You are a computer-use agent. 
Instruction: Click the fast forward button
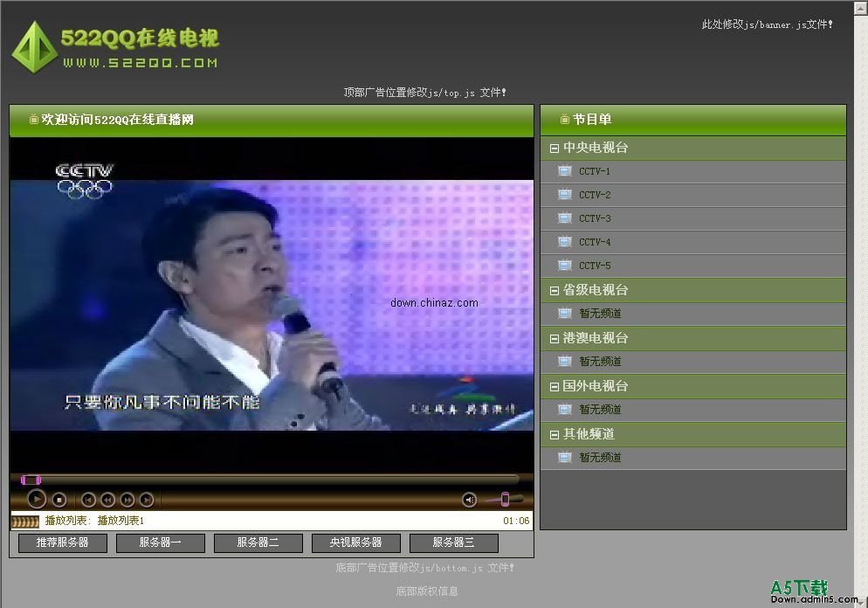127,500
